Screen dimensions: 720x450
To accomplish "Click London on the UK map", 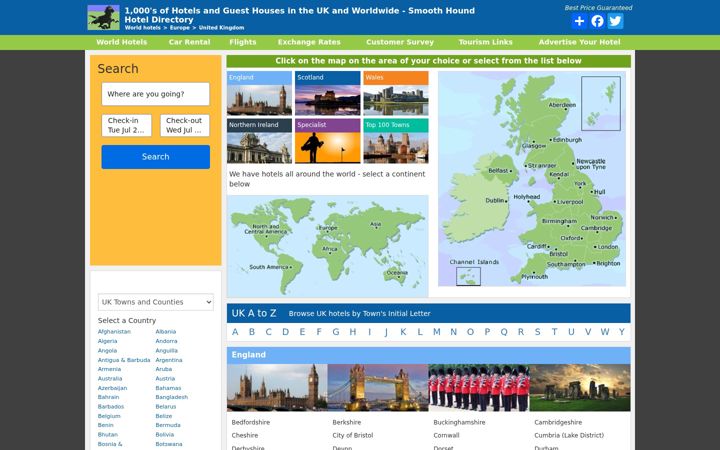I will [606, 247].
